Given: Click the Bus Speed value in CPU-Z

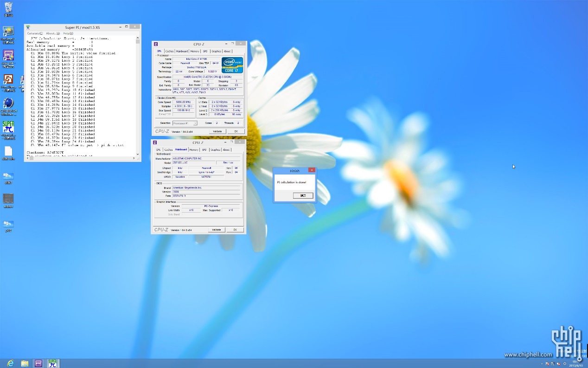Looking at the screenshot, I should pos(184,110).
